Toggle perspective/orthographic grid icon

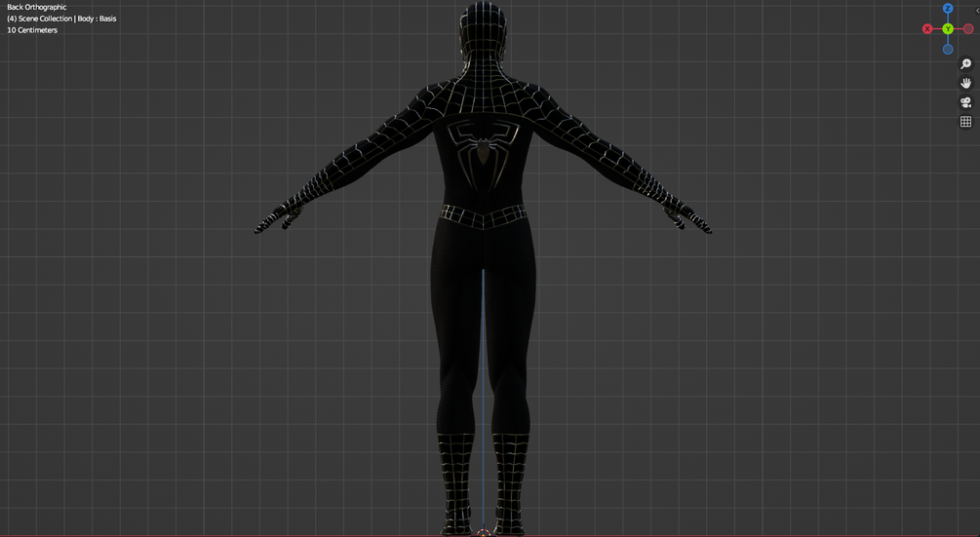965,122
